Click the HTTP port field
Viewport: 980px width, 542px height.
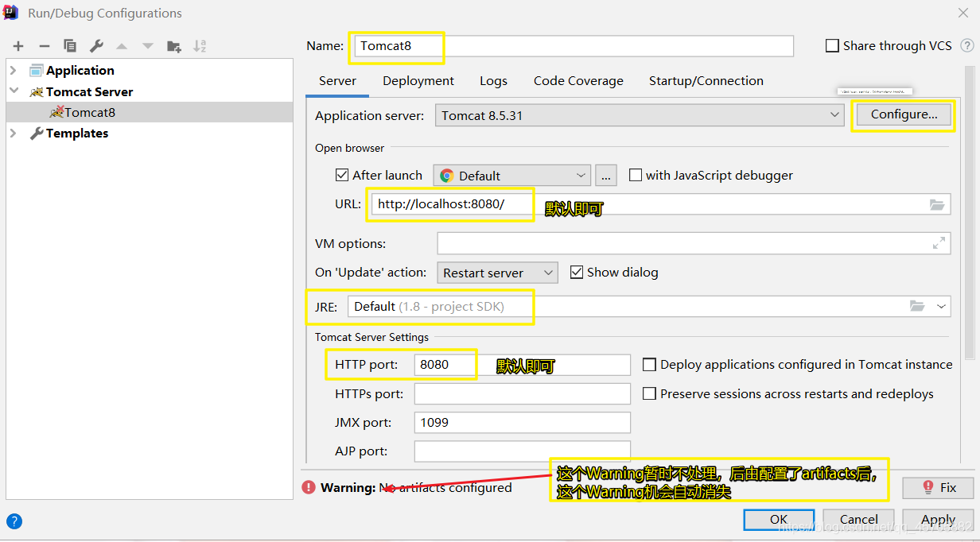point(523,365)
